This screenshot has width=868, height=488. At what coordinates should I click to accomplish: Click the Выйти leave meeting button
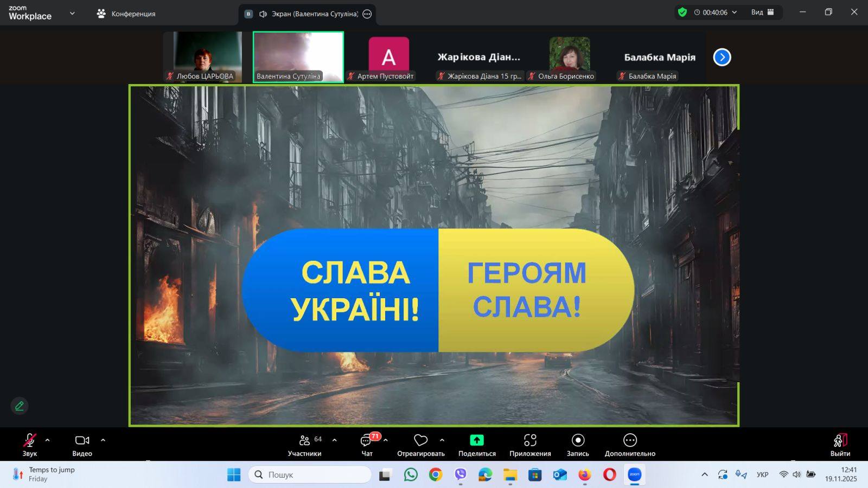(840, 445)
